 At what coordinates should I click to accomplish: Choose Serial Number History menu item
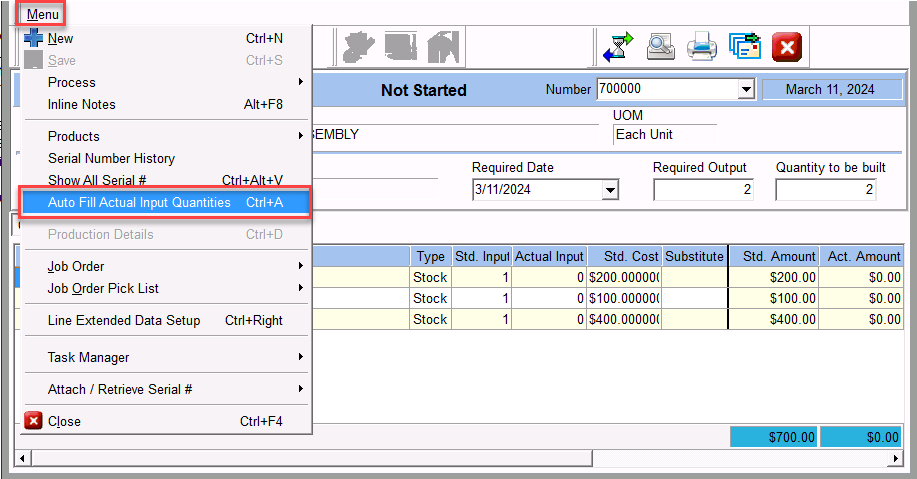coord(111,158)
